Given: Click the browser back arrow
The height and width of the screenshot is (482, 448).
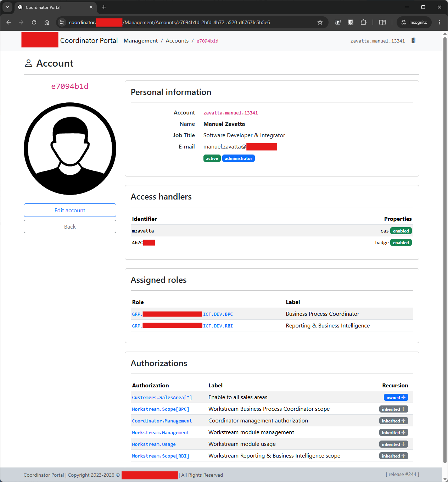Looking at the screenshot, I should pyautogui.click(x=9, y=22).
